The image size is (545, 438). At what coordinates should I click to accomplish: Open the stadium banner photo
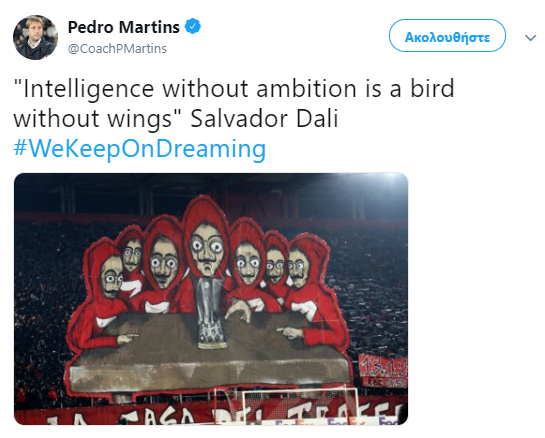click(x=211, y=299)
